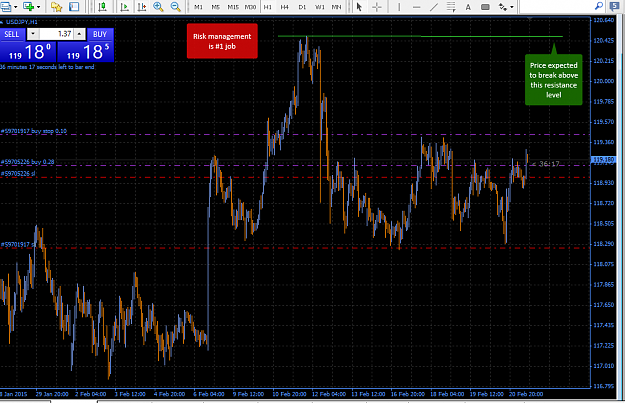Increase volume with the up arrow

[80, 34]
